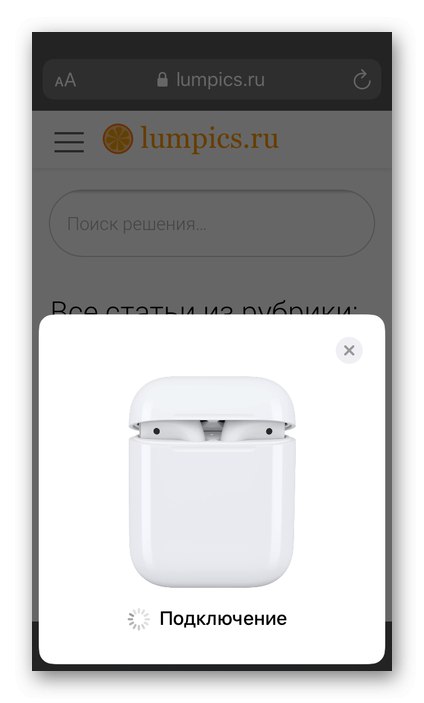This screenshot has width=424, height=703.
Task: Click the orange slice logo icon
Action: click(118, 139)
